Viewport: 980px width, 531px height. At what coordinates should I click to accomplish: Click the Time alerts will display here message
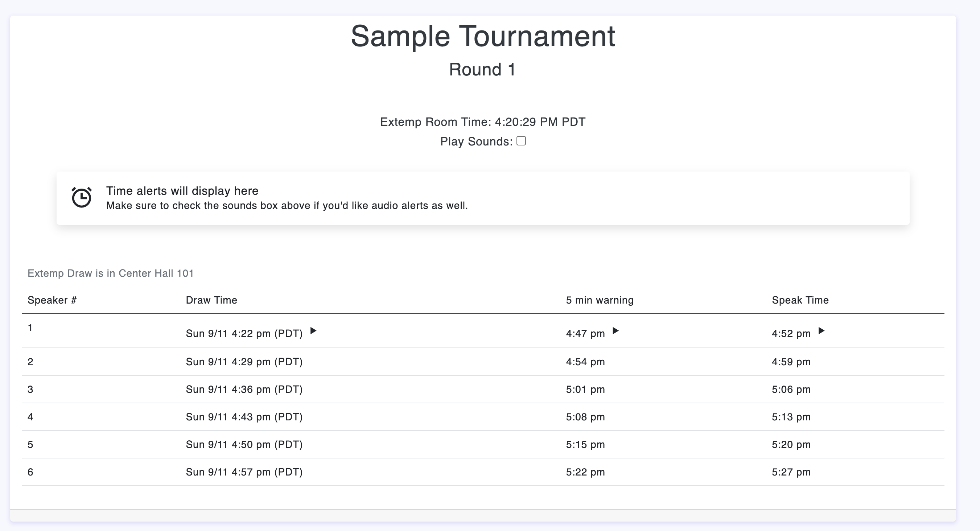pyautogui.click(x=182, y=190)
